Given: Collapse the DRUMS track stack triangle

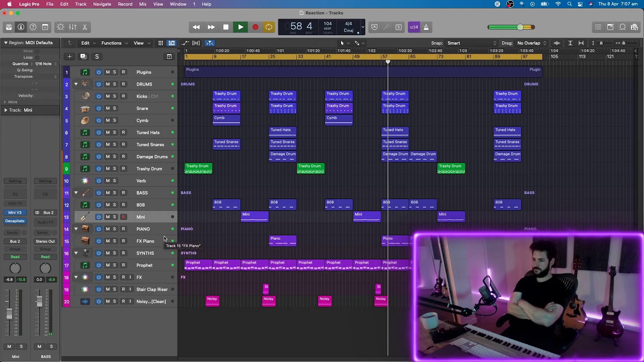Looking at the screenshot, I should pyautogui.click(x=76, y=84).
